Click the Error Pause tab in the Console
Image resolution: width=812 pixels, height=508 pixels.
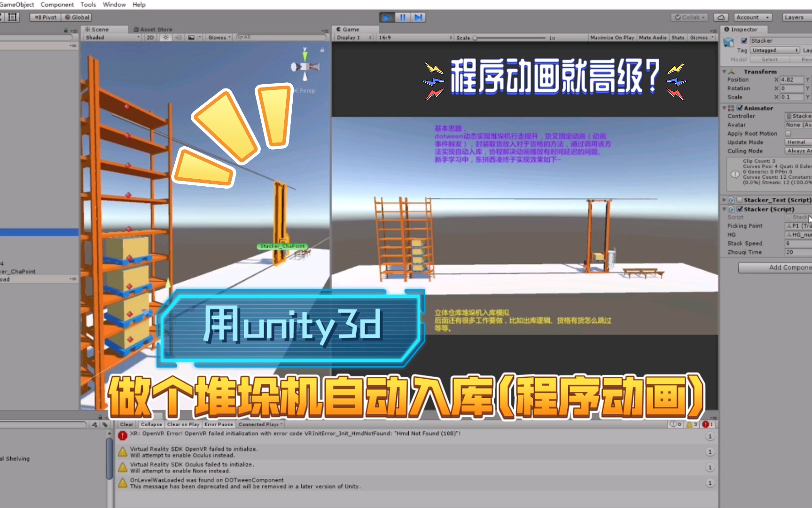[219, 424]
